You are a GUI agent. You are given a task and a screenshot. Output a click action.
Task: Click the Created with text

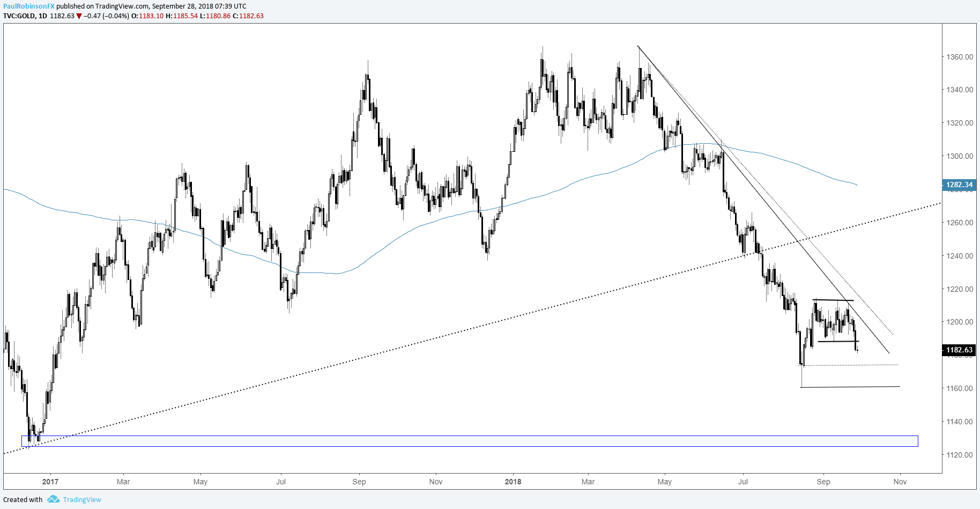pos(23,499)
